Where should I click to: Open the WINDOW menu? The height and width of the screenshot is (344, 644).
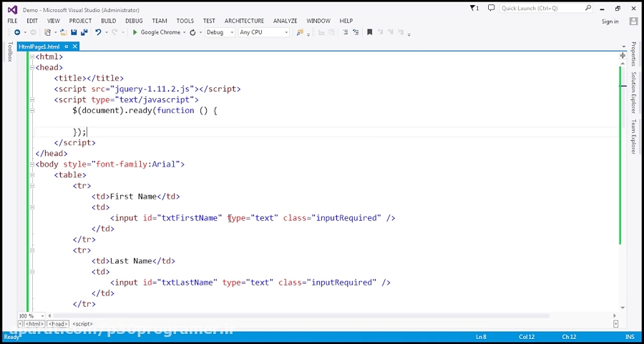318,21
